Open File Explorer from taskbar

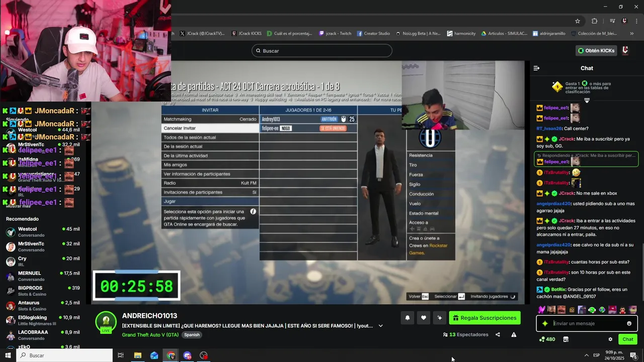coord(137,355)
